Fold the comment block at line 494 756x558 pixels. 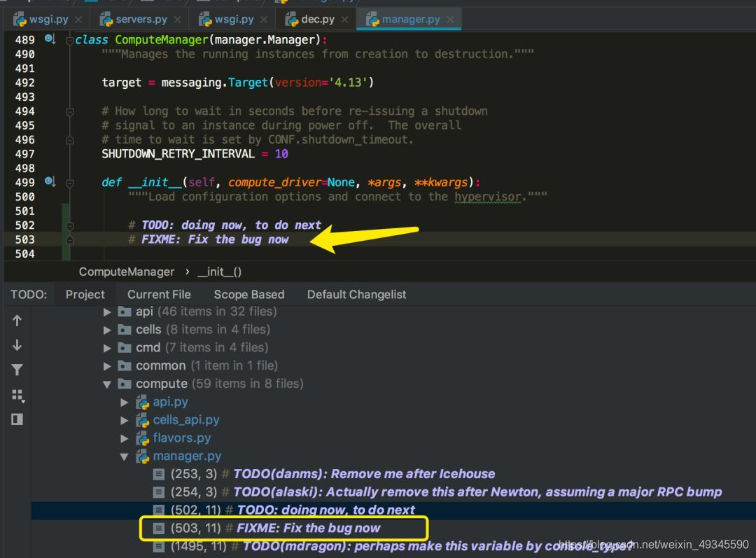click(x=69, y=112)
